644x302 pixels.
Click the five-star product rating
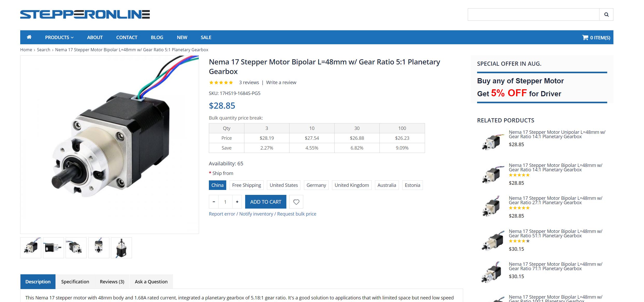pyautogui.click(x=221, y=83)
